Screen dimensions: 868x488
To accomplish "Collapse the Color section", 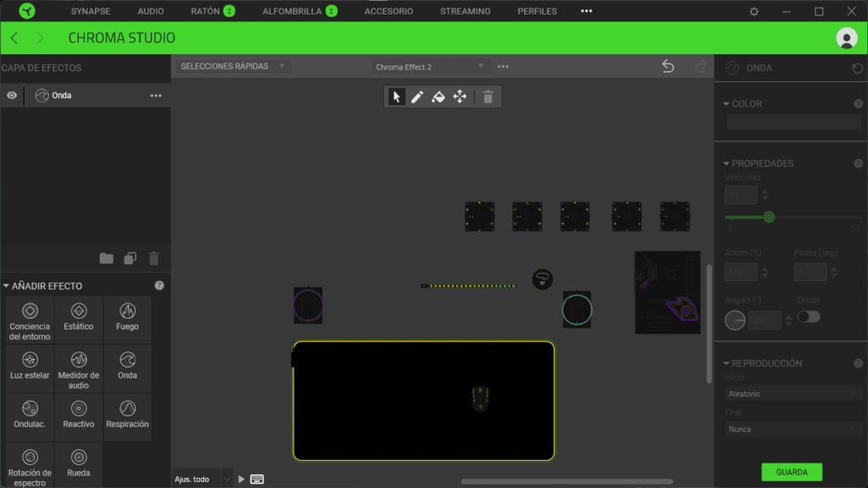I will (726, 104).
